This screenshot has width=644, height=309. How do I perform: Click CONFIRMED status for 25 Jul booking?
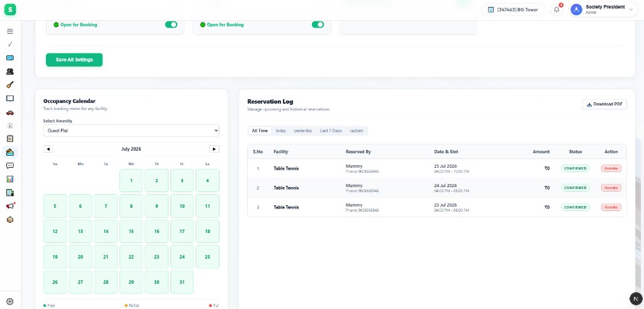pyautogui.click(x=575, y=168)
